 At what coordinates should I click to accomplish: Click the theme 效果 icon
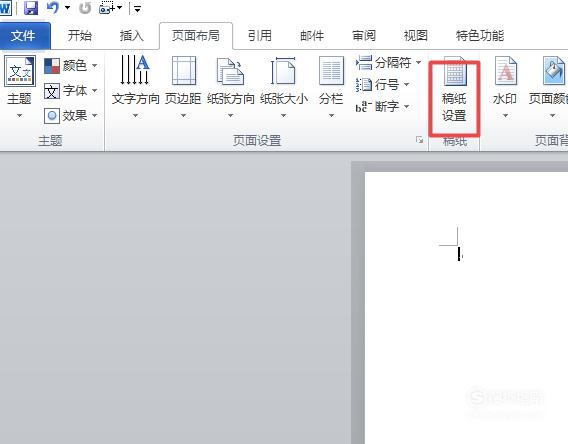[x=52, y=116]
